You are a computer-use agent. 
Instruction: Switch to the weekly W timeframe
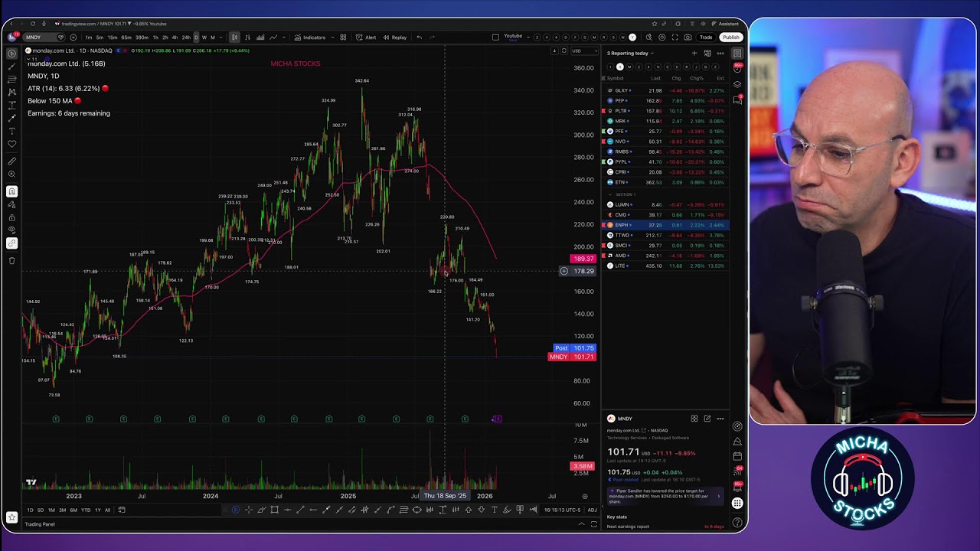(204, 37)
